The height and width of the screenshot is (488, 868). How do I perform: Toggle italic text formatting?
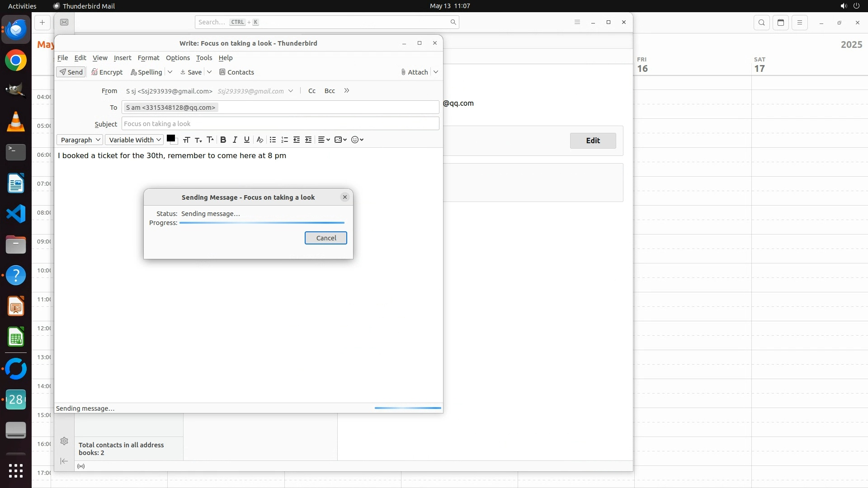tap(235, 140)
